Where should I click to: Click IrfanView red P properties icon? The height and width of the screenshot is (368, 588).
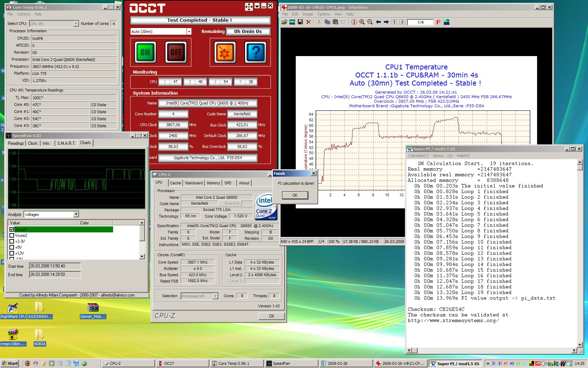438,22
